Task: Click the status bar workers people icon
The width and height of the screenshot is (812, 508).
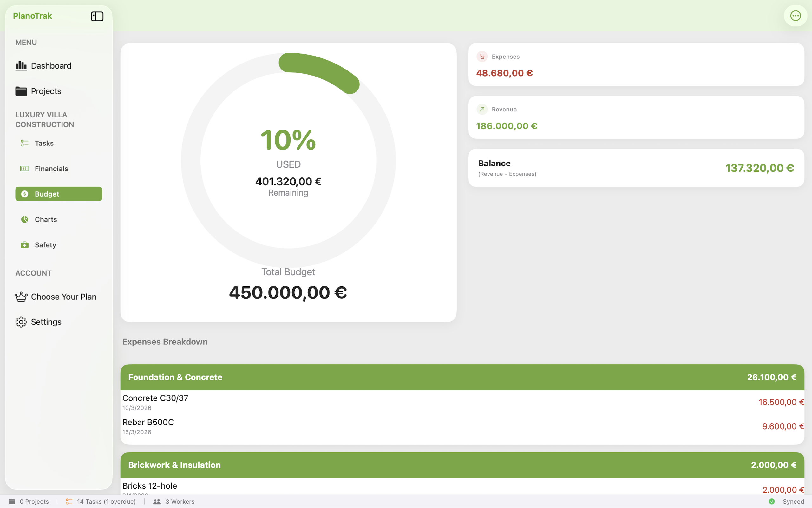Action: [157, 501]
